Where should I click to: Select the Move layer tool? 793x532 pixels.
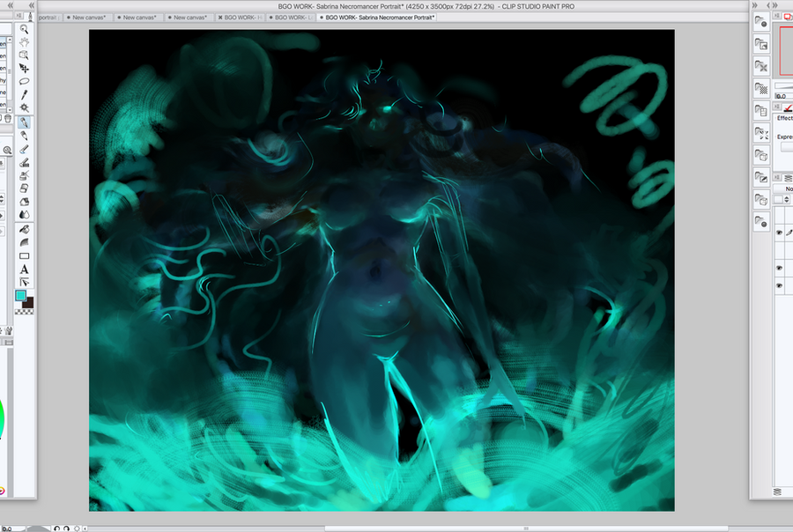click(24, 69)
